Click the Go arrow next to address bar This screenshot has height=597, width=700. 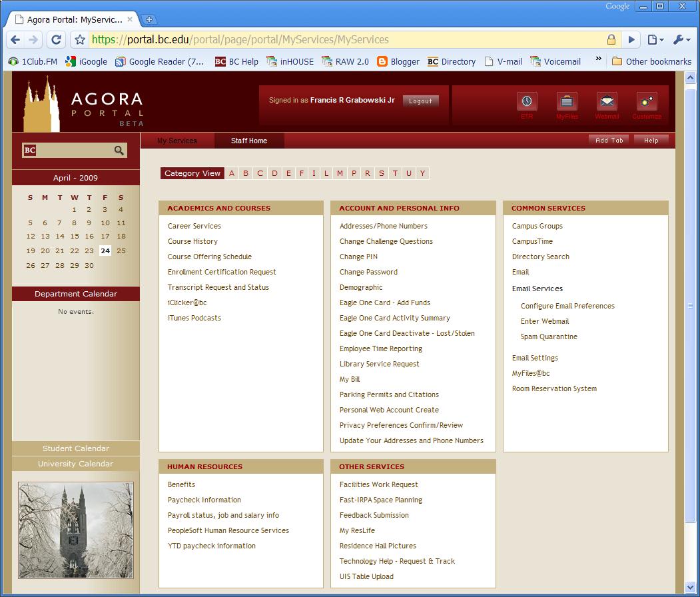click(x=631, y=40)
